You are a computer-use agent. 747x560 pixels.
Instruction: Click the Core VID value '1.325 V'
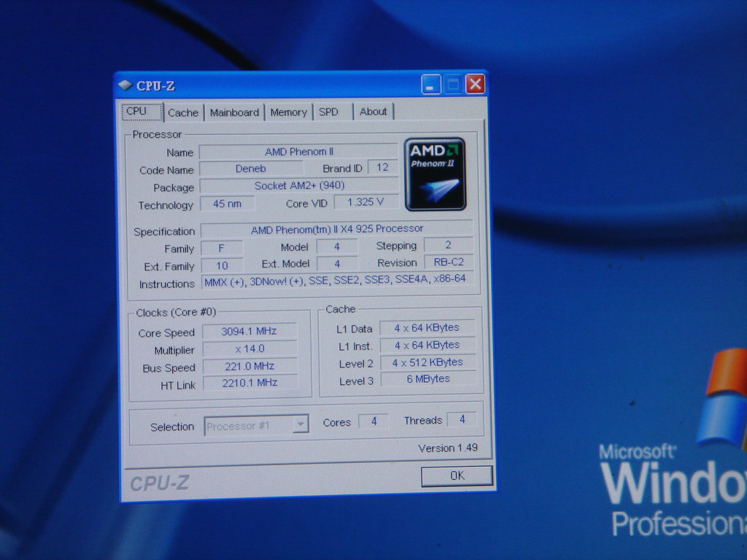(366, 202)
